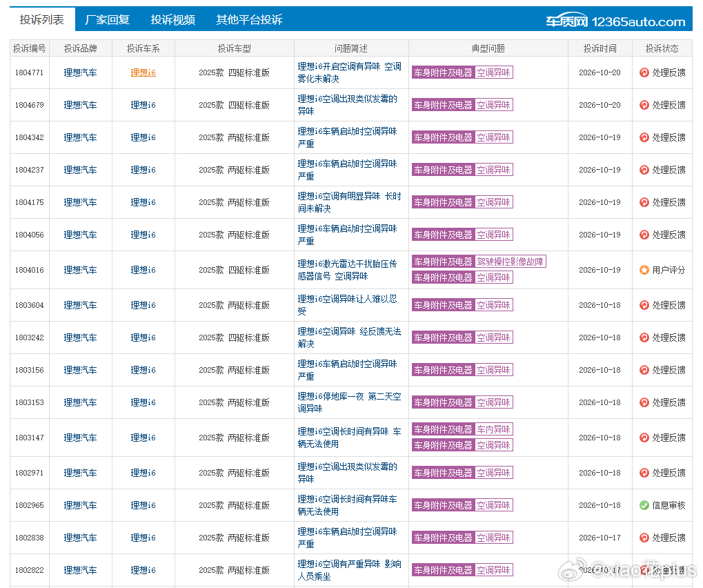Open complaint 1804679 about 发霉的异味
This screenshot has height=588, width=703.
coord(348,105)
